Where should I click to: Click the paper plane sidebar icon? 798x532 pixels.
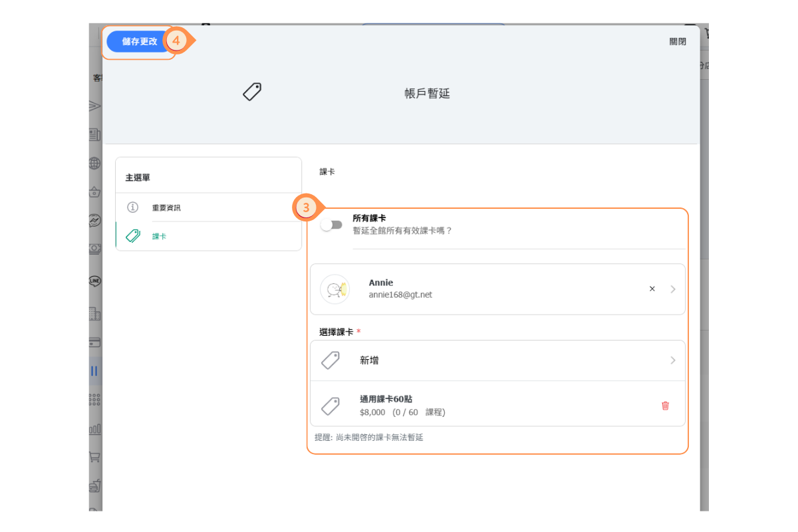click(94, 106)
